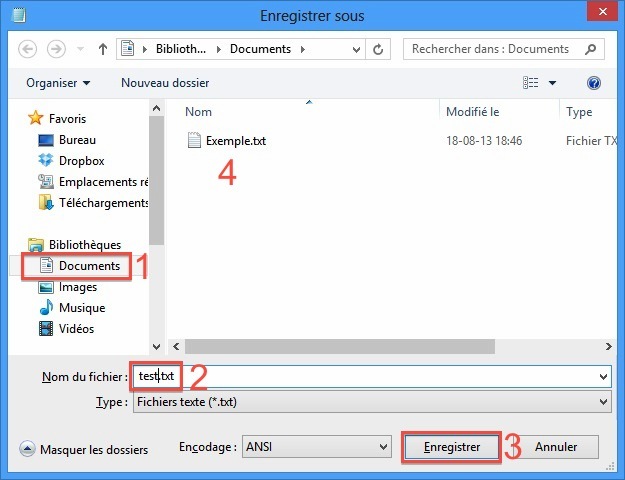Select Documents in the Bibliothèques tree
The width and height of the screenshot is (625, 480).
(x=88, y=266)
